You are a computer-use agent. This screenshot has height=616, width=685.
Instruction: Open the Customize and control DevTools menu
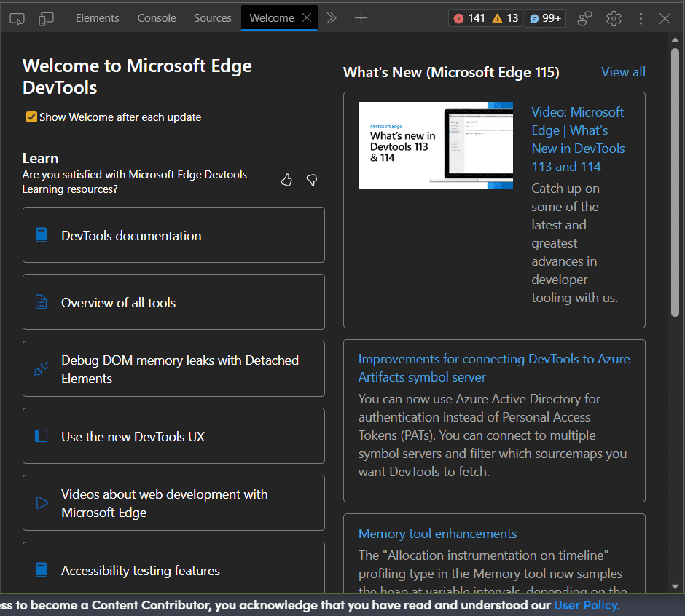point(641,18)
